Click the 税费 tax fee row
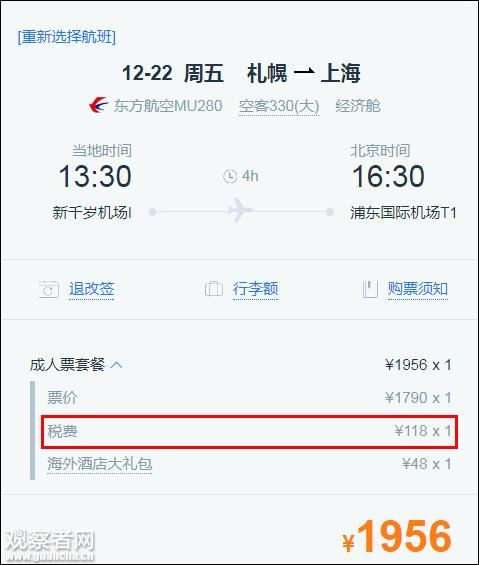 coord(249,431)
